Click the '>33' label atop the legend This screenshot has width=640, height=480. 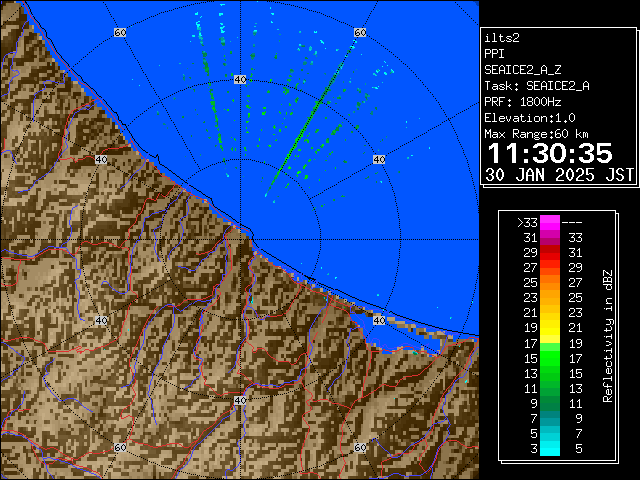[x=527, y=223]
